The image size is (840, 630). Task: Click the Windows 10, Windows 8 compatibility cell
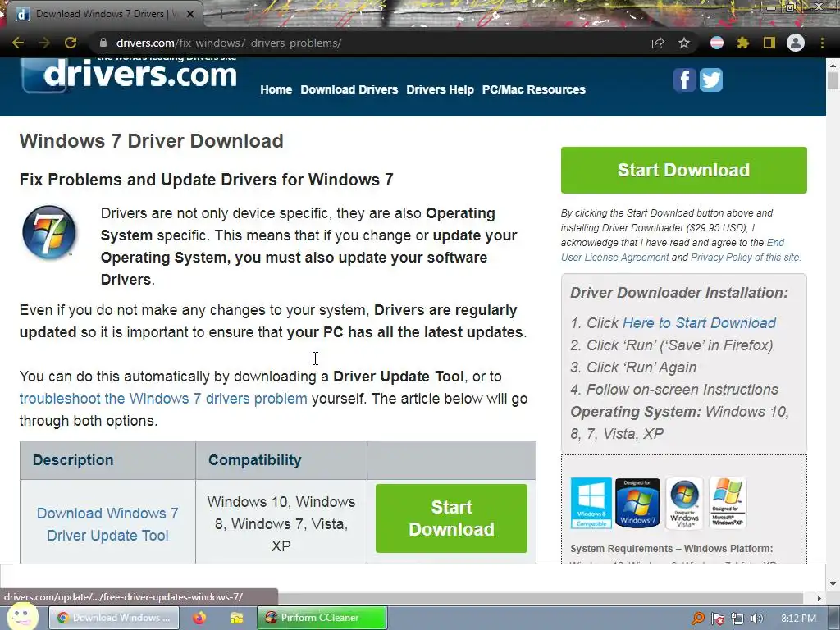[x=281, y=523]
